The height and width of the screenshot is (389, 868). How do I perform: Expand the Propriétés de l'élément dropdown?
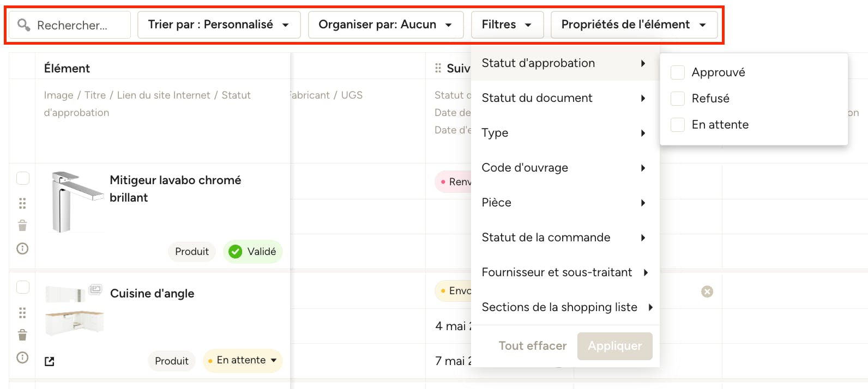point(634,25)
